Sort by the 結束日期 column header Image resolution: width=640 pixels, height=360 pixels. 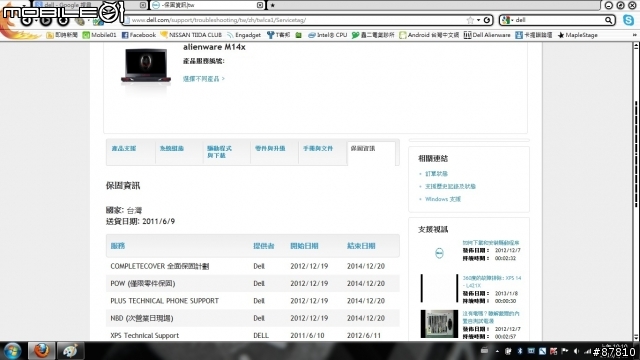[361, 246]
